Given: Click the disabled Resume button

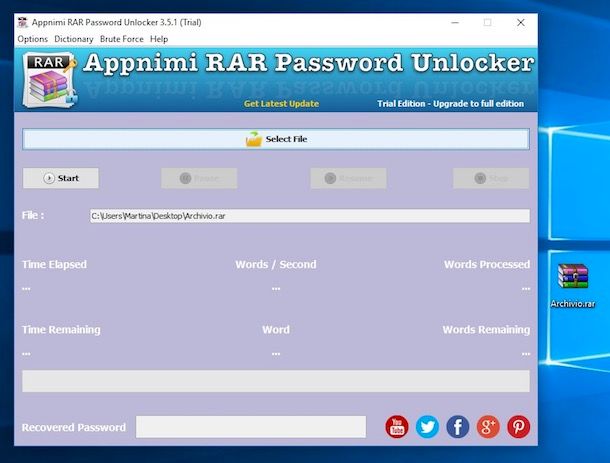Looking at the screenshot, I should tap(348, 178).
